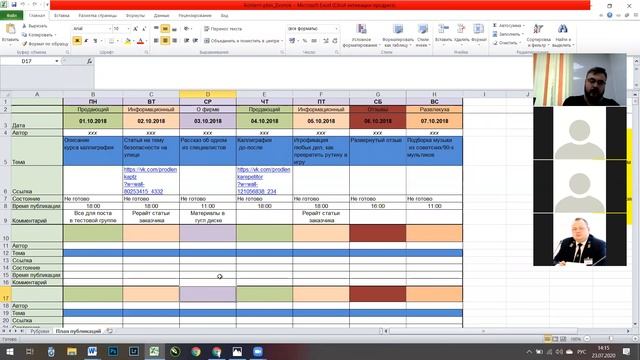Screen dimensions: 640x360
Task: Click Merge and Center (Объединить и поместить в центре)
Action: click(x=243, y=41)
